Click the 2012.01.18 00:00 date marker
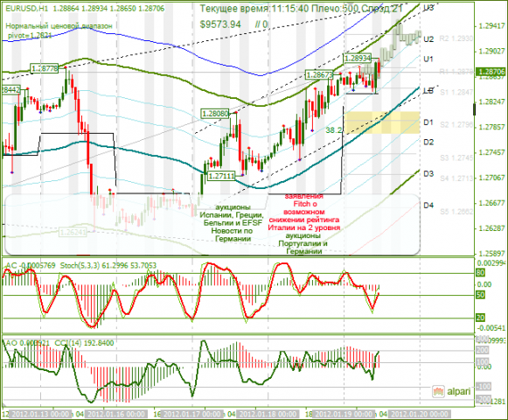 [x=268, y=414]
